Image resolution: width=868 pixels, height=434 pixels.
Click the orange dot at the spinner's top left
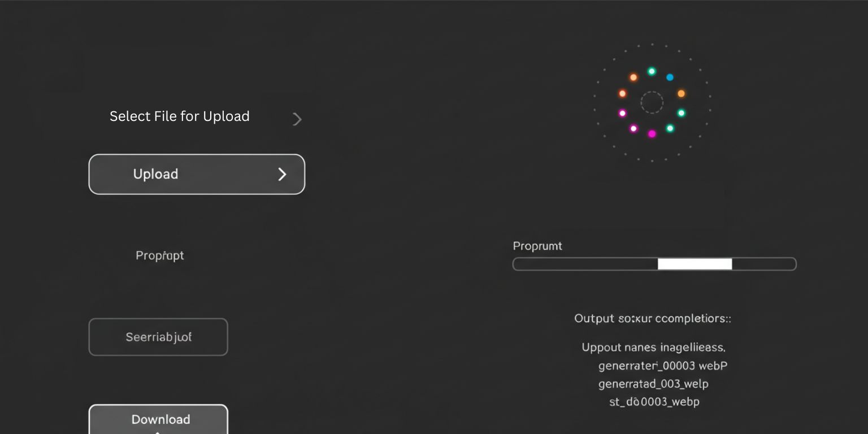click(633, 77)
